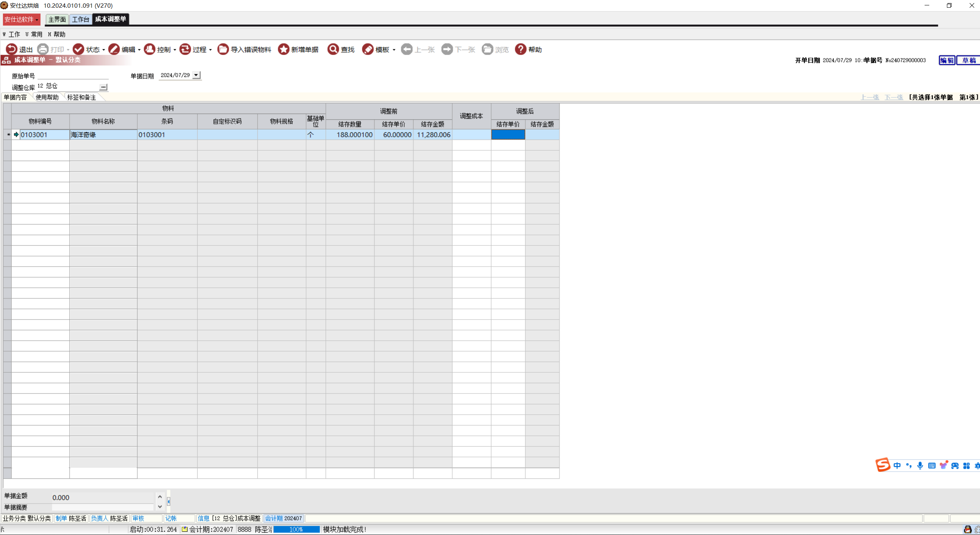This screenshot has height=535, width=980.
Task: Click the 新增单据 star icon
Action: [x=283, y=49]
